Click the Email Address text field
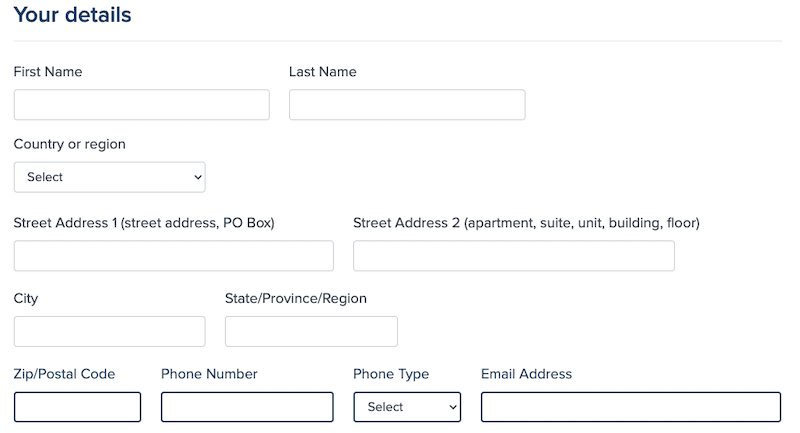800x433 pixels. [630, 407]
